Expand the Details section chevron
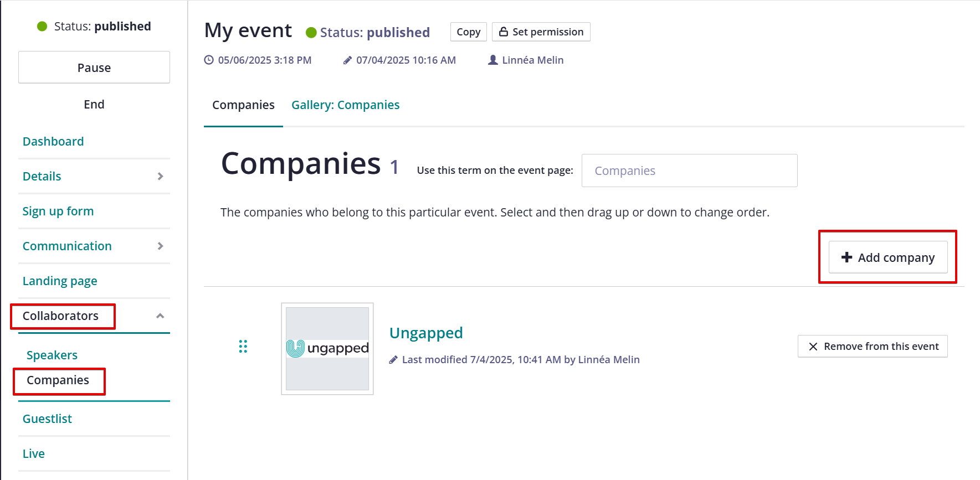Screen dimensions: 980x480 tap(161, 176)
